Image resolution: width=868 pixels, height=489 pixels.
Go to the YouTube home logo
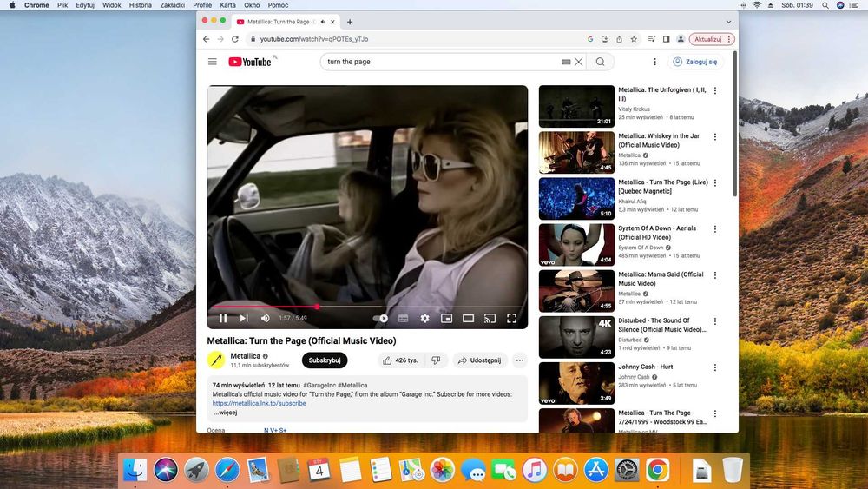[x=250, y=62]
